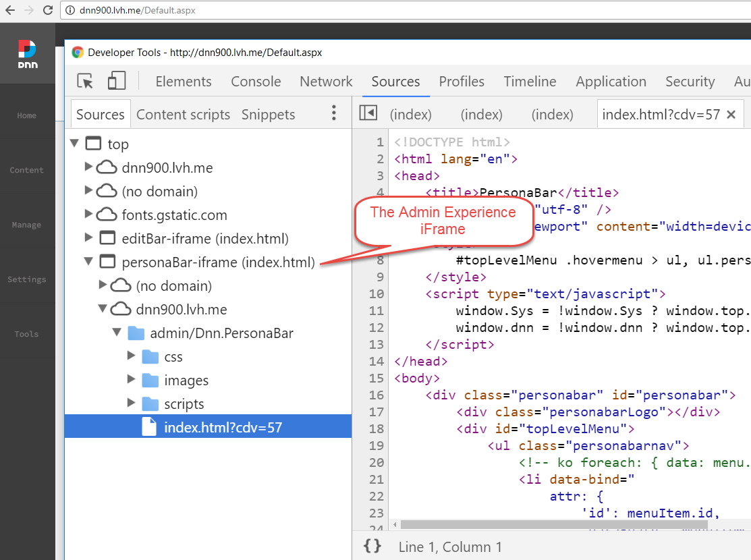
Task: Open the Network tab
Action: 326,82
